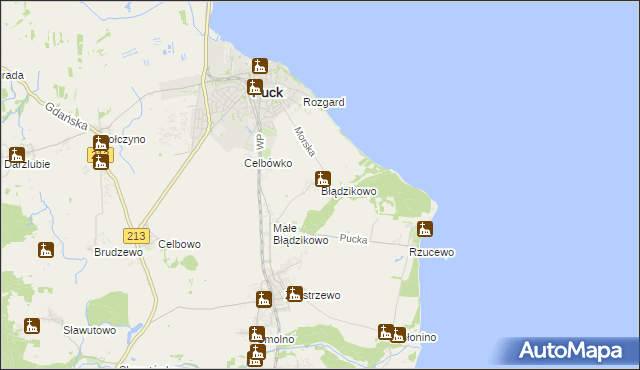640x370 pixels.
Task: Select the Brudzewo village label
Action: (x=118, y=252)
